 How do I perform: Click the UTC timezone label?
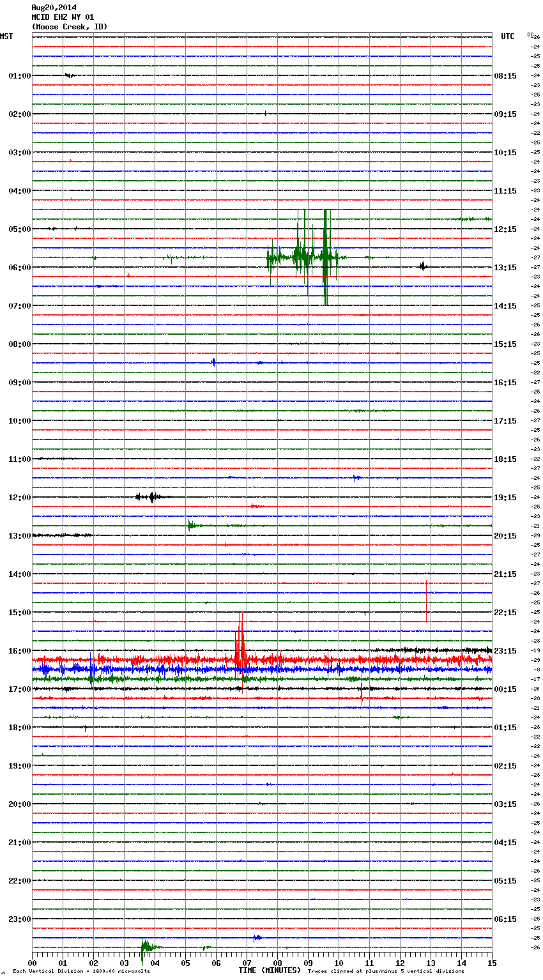click(x=508, y=36)
